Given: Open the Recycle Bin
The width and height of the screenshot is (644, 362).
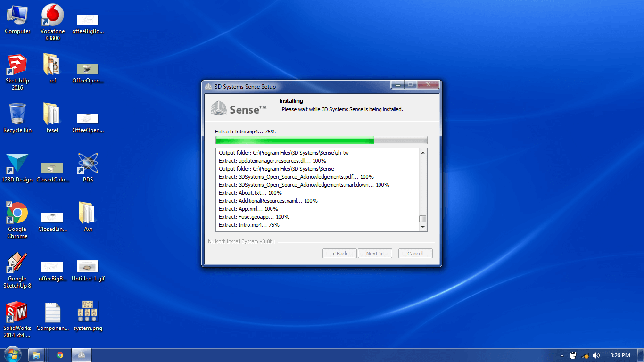Looking at the screenshot, I should pyautogui.click(x=17, y=118).
